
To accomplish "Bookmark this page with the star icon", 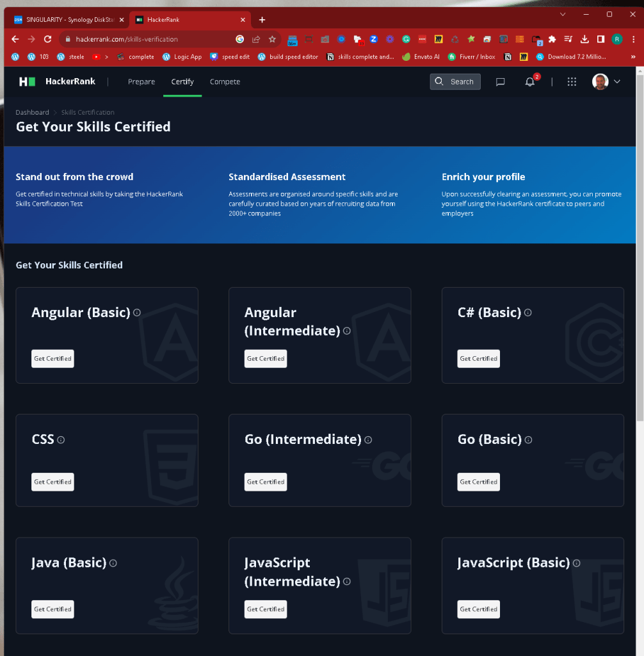I will [x=272, y=39].
